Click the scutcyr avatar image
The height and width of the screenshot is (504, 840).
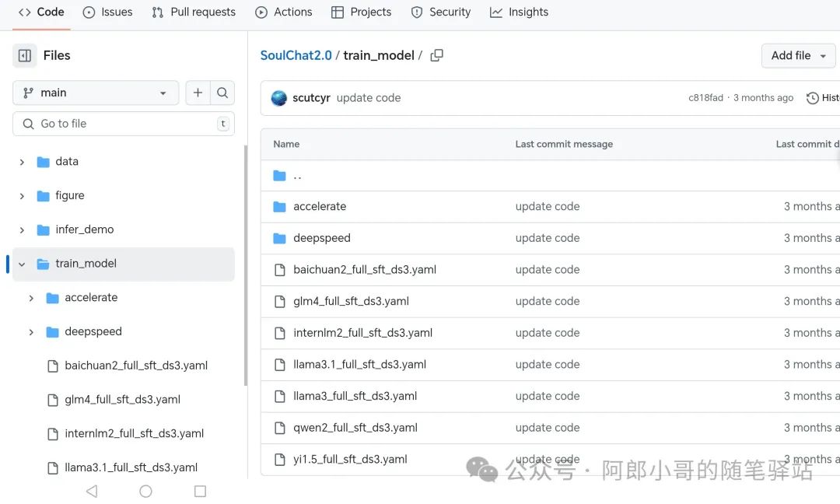point(278,98)
